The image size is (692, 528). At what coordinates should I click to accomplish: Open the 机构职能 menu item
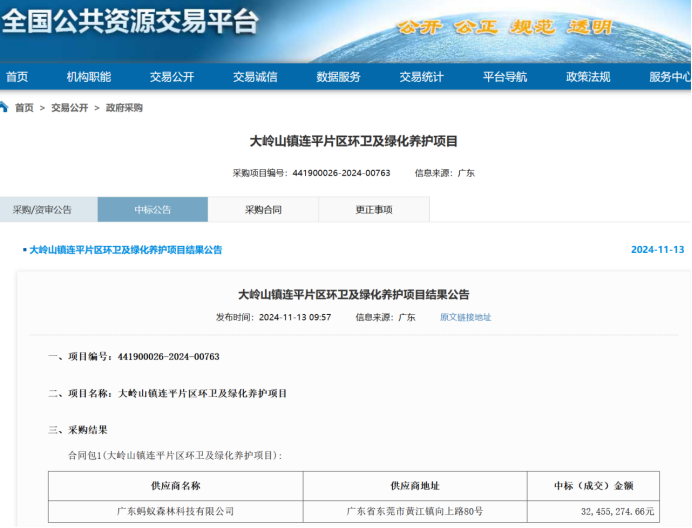89,77
